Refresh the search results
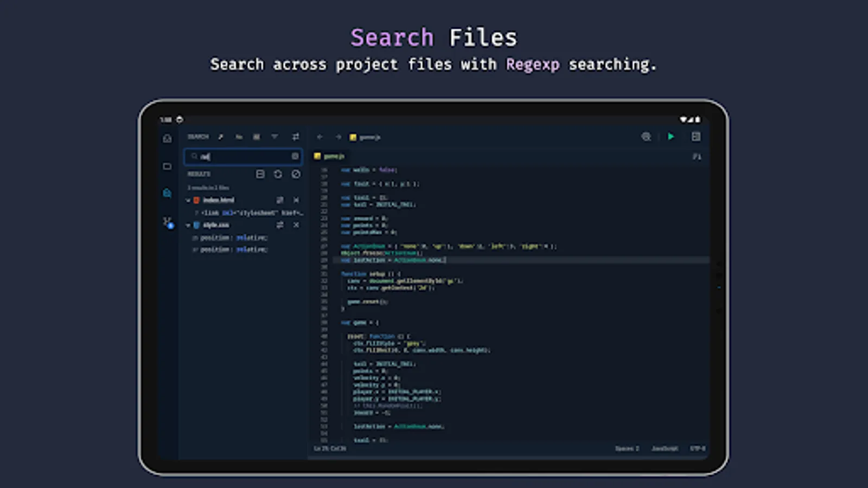This screenshot has height=488, width=868. click(x=278, y=174)
